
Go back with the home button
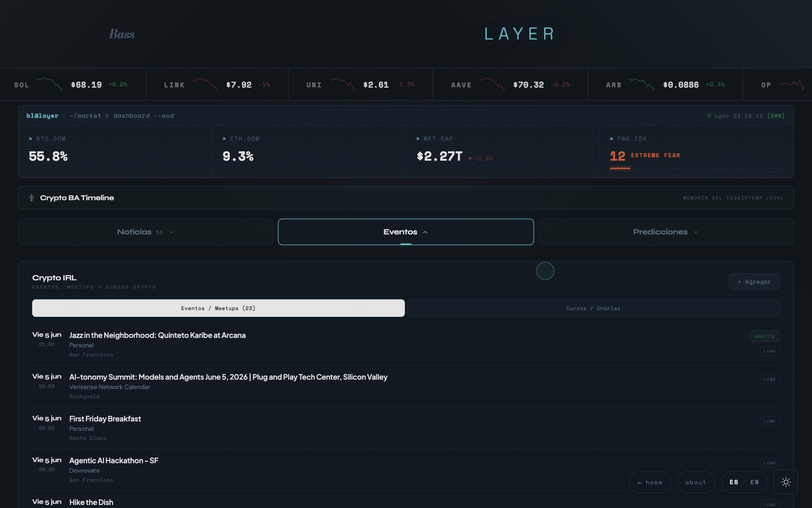click(650, 482)
